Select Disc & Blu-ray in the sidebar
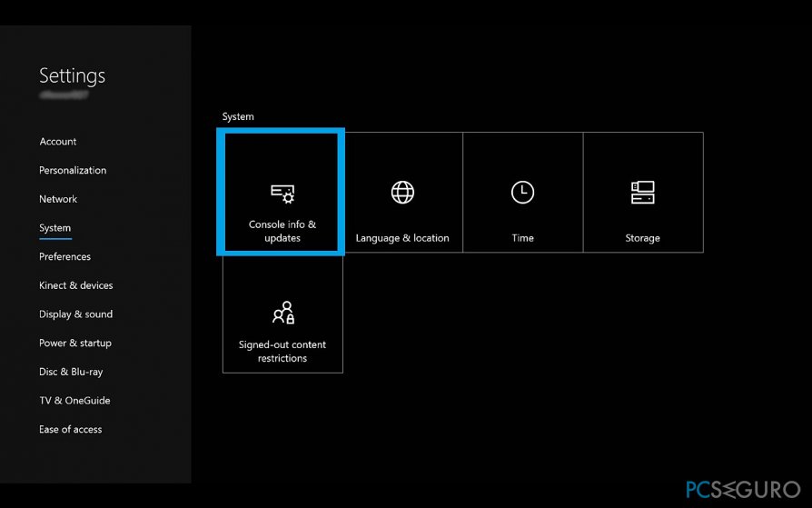 coord(71,372)
